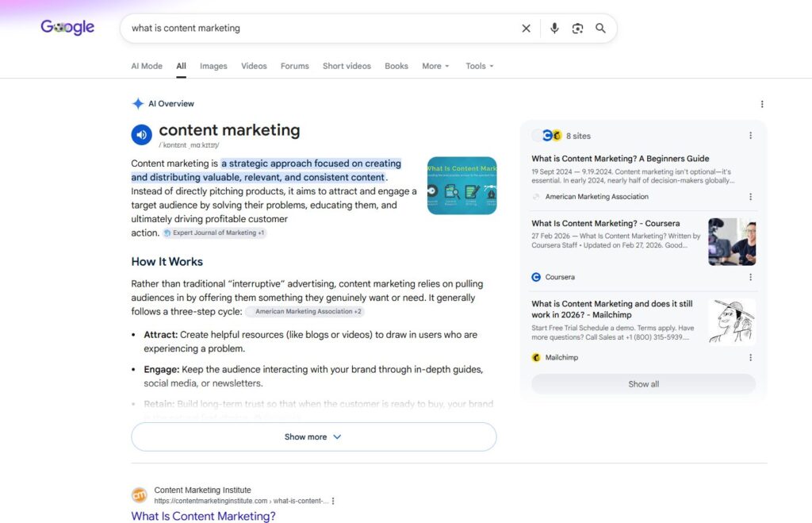
Task: Select the All results tab
Action: pyautogui.click(x=181, y=67)
